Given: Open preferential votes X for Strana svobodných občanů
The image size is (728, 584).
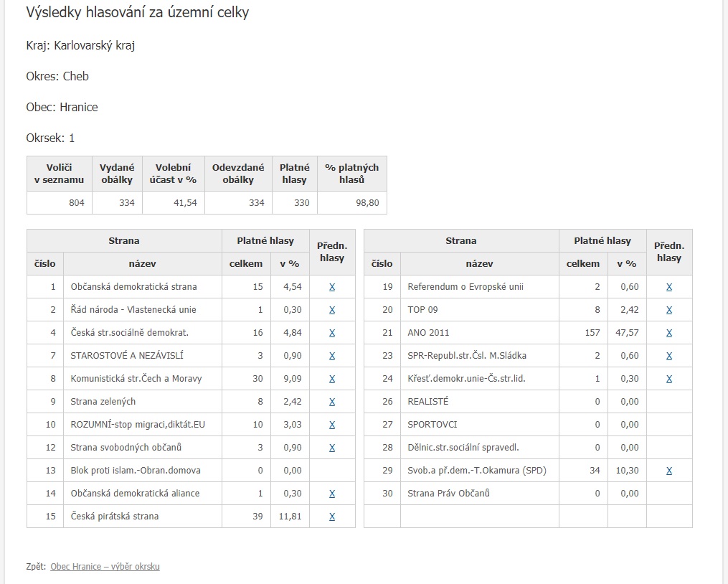Looking at the screenshot, I should click(x=332, y=448).
